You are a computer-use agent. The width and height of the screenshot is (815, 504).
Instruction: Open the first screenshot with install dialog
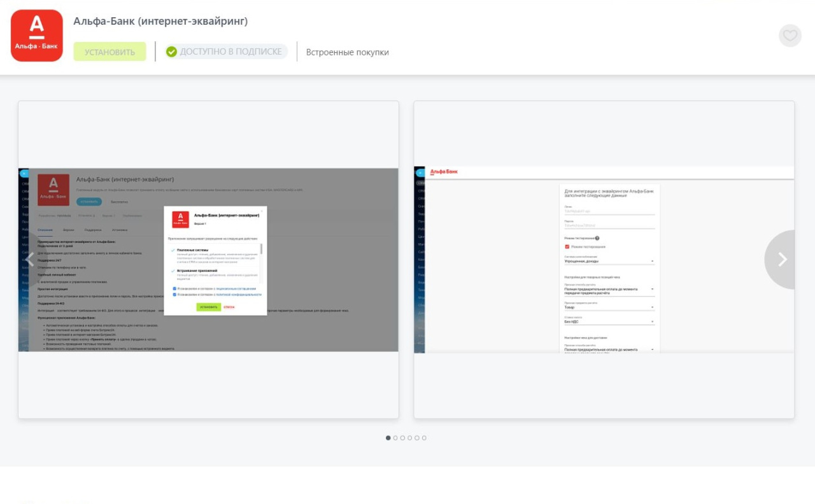point(208,260)
